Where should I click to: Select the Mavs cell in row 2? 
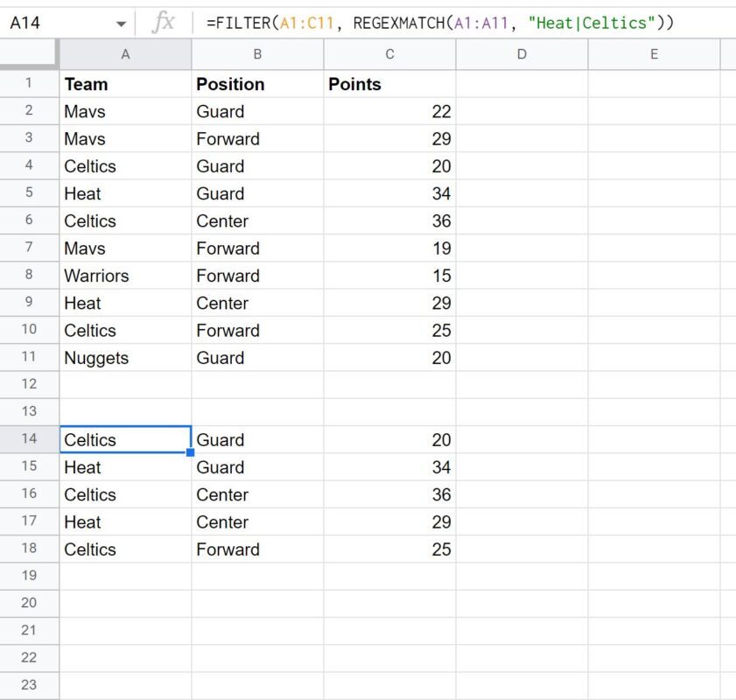[x=125, y=111]
